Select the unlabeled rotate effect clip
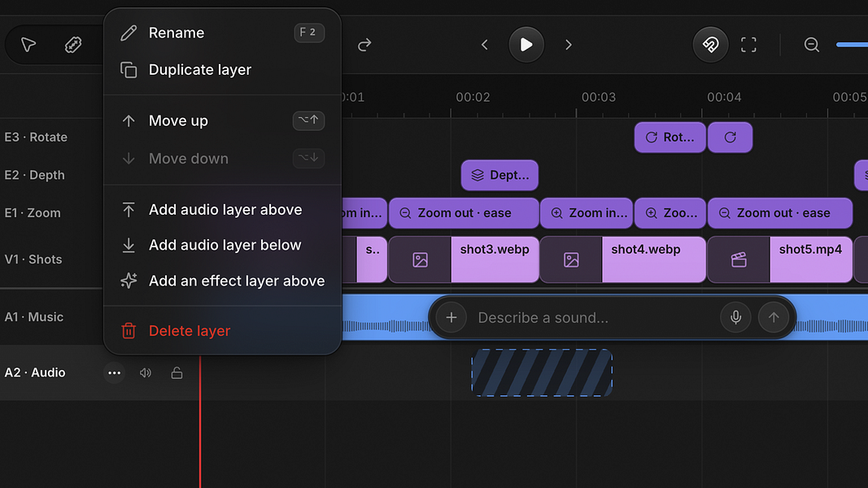 point(731,137)
